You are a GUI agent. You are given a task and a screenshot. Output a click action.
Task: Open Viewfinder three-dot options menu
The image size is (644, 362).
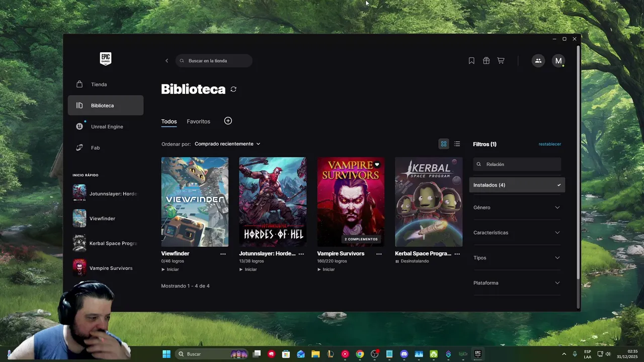point(223,254)
